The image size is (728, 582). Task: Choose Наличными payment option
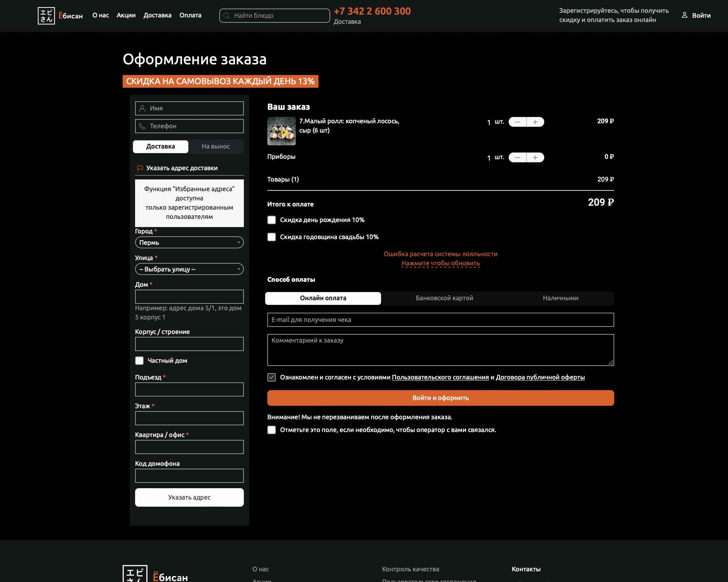560,298
